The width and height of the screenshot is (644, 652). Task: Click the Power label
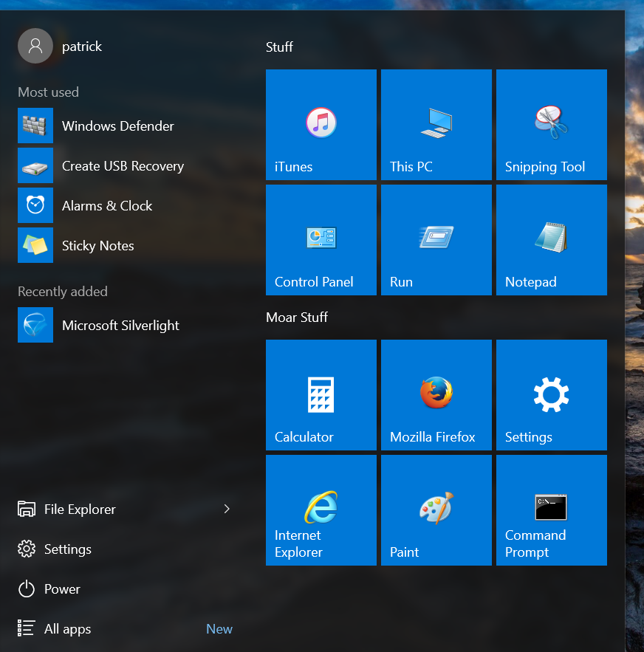[62, 589]
